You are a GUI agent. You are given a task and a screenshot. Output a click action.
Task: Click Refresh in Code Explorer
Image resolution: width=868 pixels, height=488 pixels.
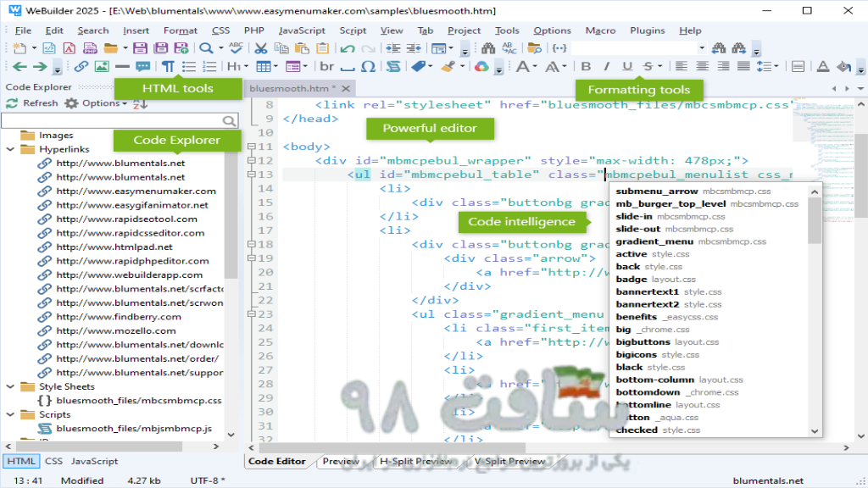32,103
